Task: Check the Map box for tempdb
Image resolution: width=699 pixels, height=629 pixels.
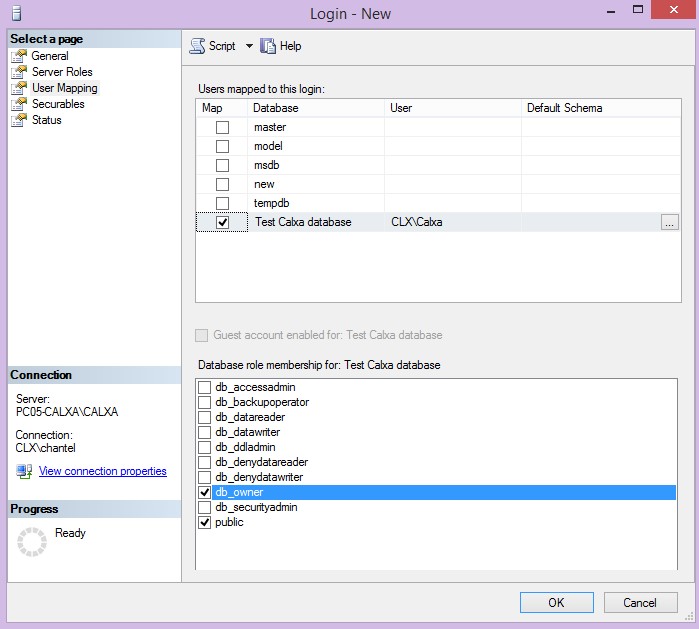Action: click(222, 203)
